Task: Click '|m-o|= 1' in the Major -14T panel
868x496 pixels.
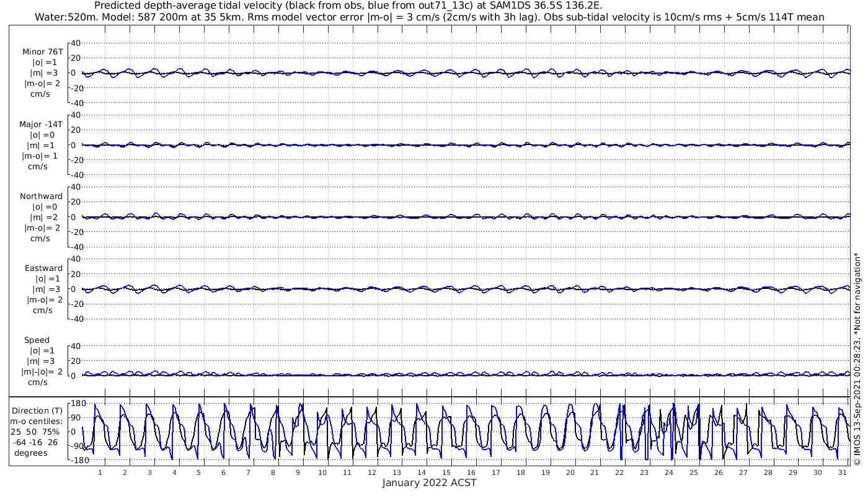Action: [x=41, y=156]
